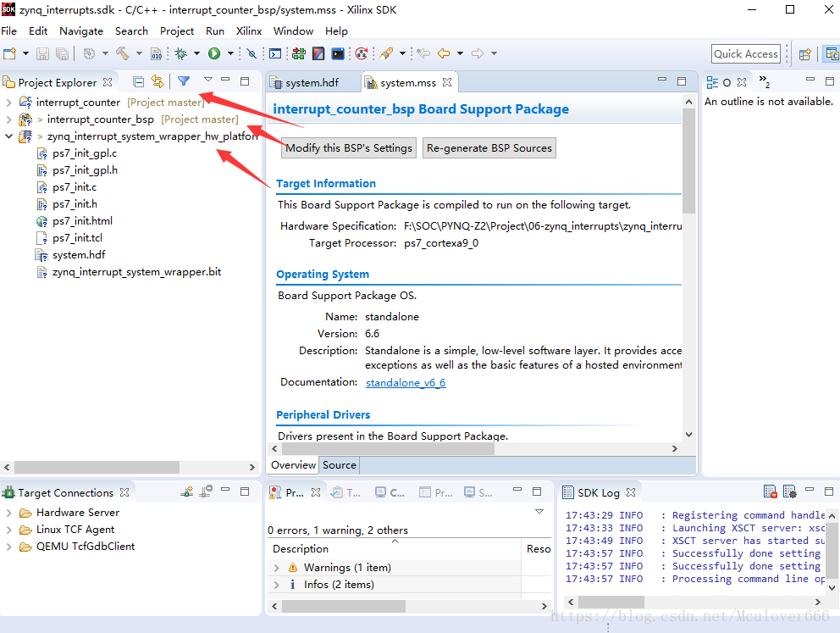Image resolution: width=840 pixels, height=633 pixels.
Task: Open the standalone_v6_6 documentation link
Action: click(406, 382)
